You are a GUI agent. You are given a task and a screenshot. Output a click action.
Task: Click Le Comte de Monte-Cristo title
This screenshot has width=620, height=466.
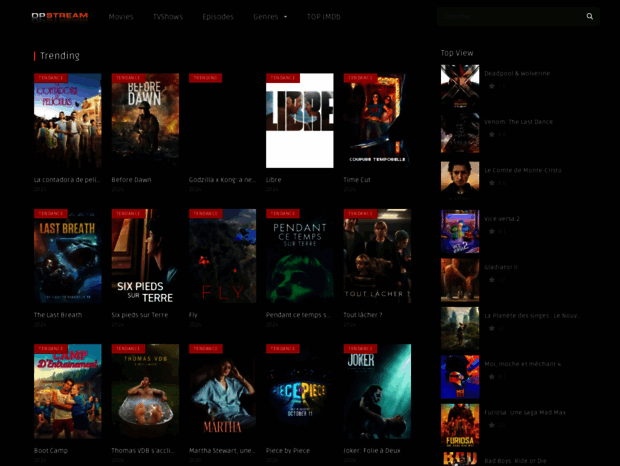coord(523,170)
